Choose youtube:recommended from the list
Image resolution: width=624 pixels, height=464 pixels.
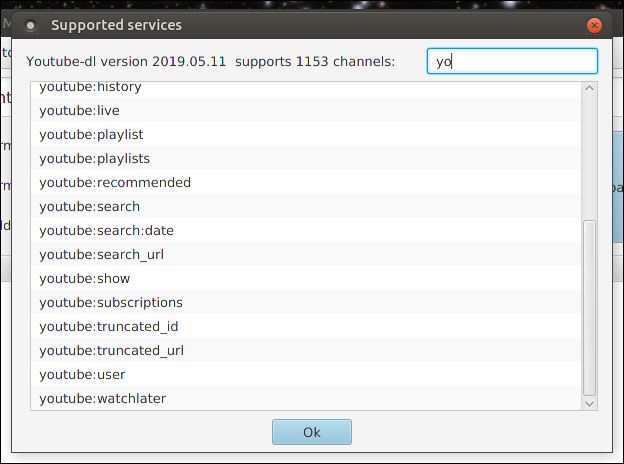115,182
